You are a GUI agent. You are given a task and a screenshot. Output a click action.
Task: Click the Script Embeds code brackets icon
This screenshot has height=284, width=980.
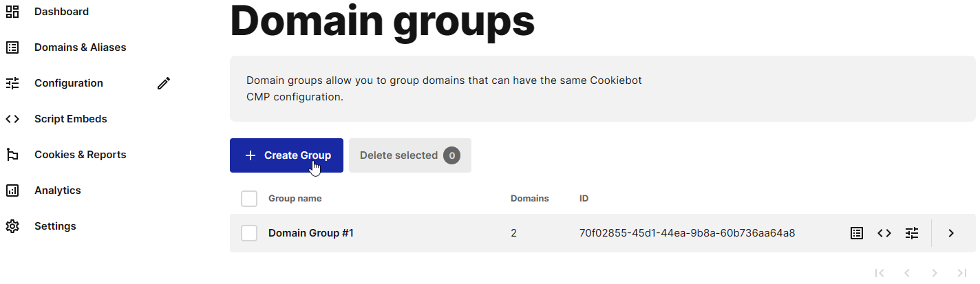(x=12, y=119)
